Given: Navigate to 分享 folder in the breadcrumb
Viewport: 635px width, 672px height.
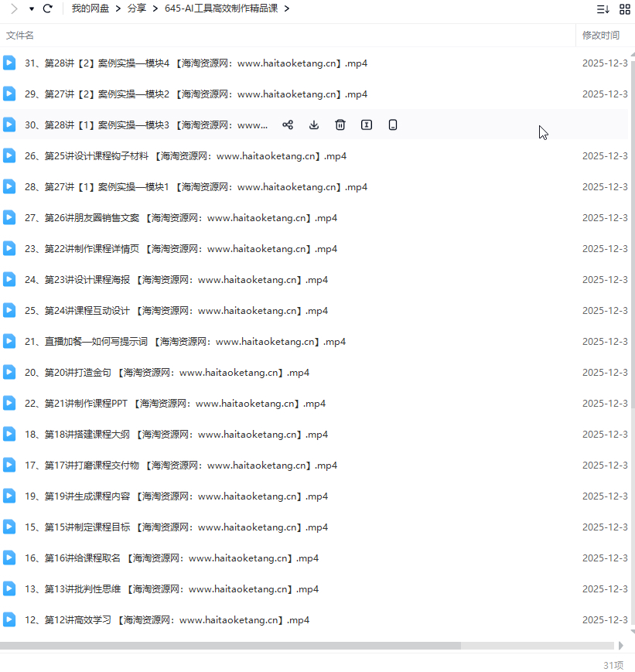Looking at the screenshot, I should click(x=137, y=9).
